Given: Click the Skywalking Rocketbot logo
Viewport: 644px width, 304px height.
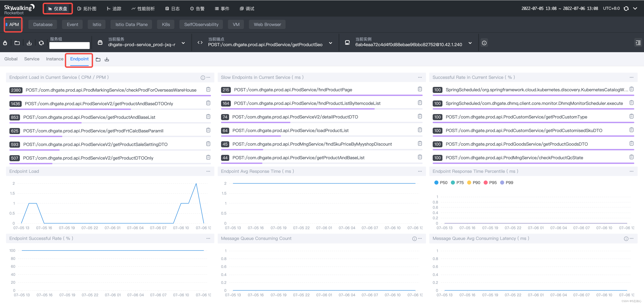Looking at the screenshot, I should pyautogui.click(x=19, y=9).
